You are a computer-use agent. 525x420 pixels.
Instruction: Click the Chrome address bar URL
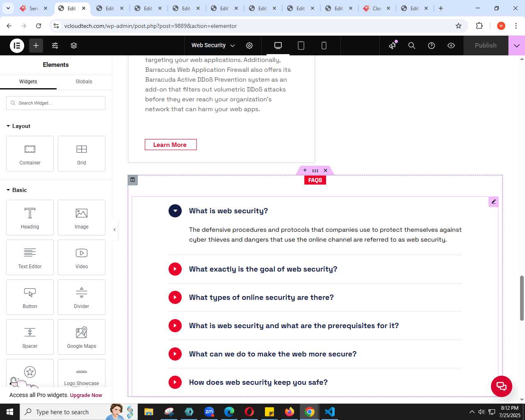point(151,26)
